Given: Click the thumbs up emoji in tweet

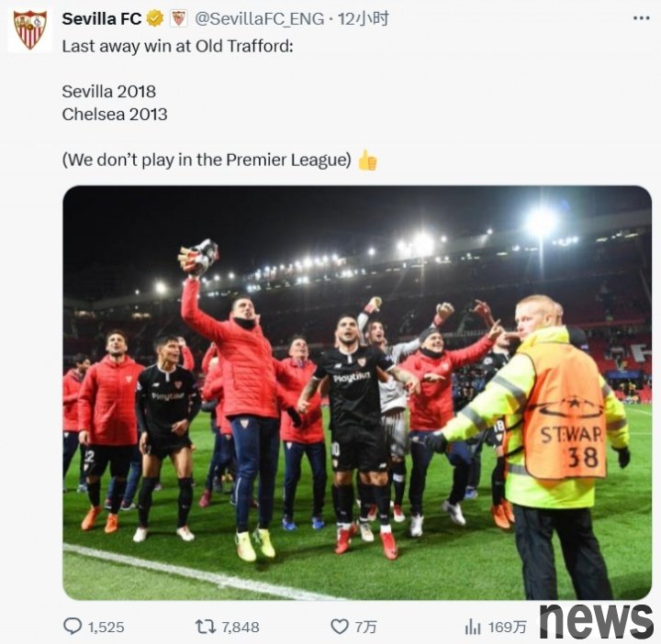Looking at the screenshot, I should (367, 160).
